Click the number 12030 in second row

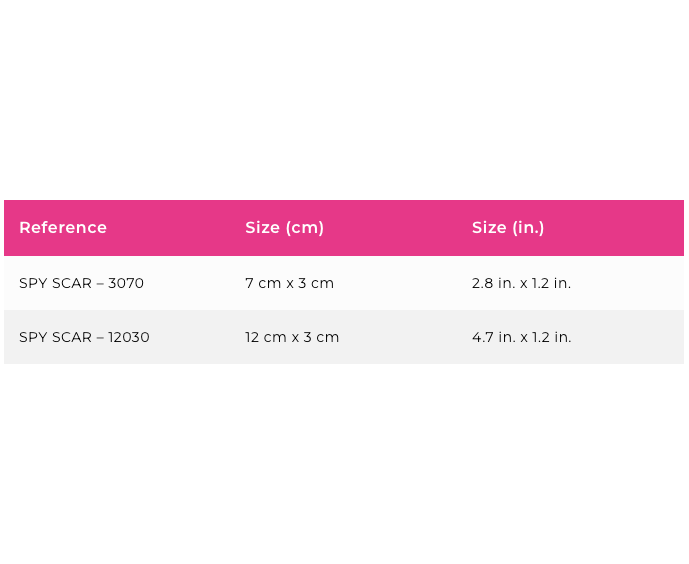coord(129,337)
